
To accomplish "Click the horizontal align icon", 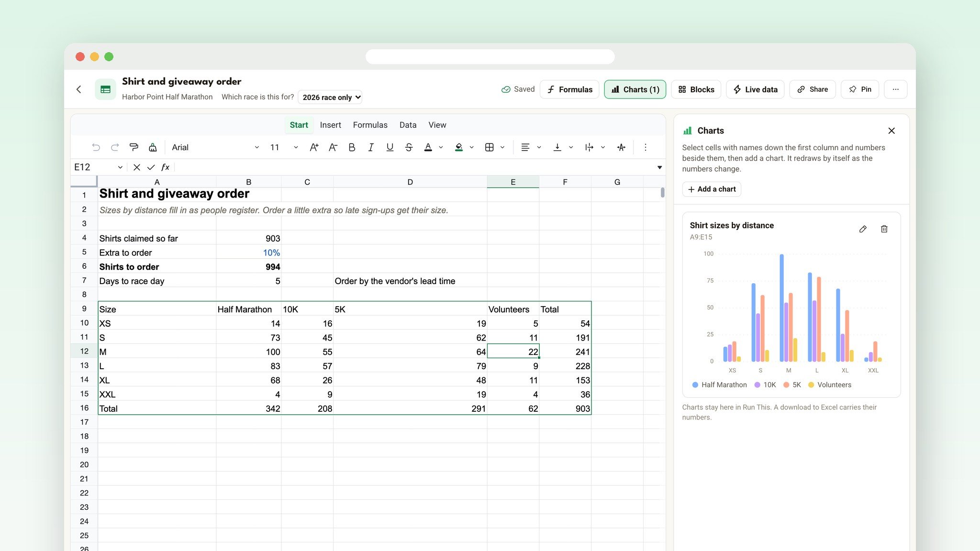I will tap(525, 147).
